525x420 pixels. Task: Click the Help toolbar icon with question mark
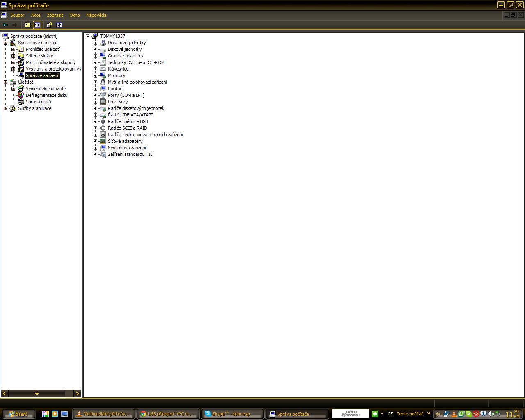pos(50,25)
